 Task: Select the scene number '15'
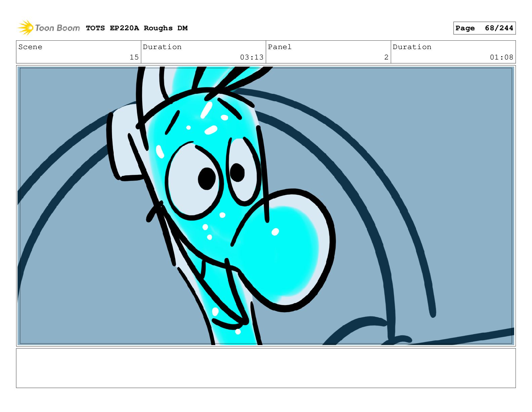134,58
